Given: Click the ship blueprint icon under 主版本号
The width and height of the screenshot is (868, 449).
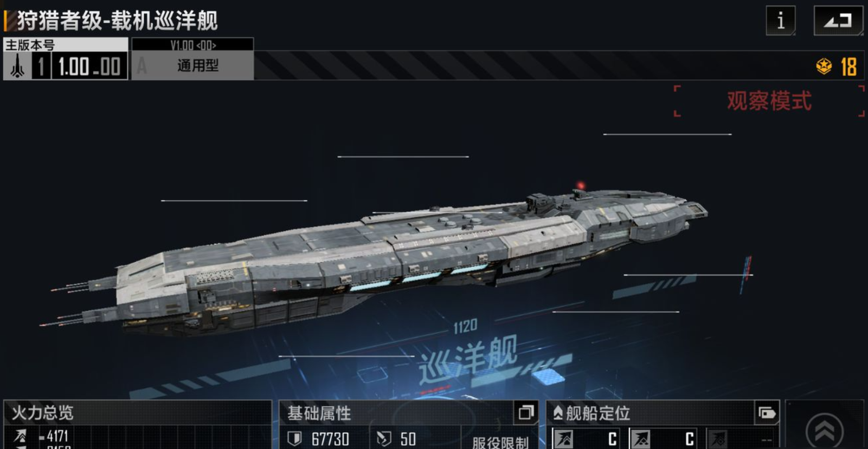Looking at the screenshot, I should point(17,66).
